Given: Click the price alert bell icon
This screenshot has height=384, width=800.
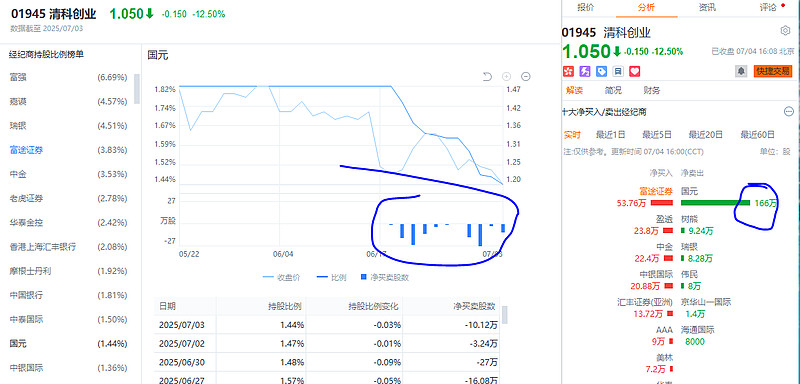Looking at the screenshot, I should click(x=741, y=71).
